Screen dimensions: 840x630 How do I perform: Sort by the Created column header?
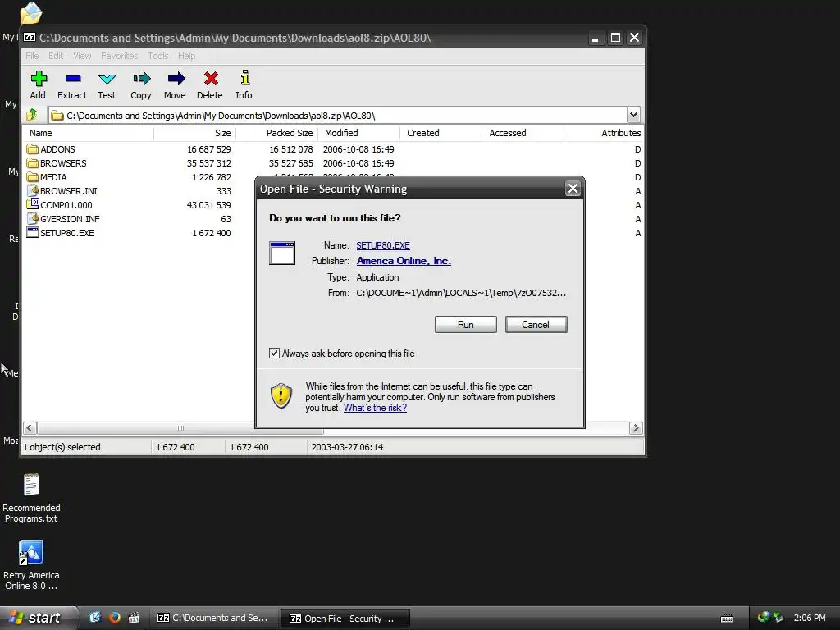tap(441, 133)
